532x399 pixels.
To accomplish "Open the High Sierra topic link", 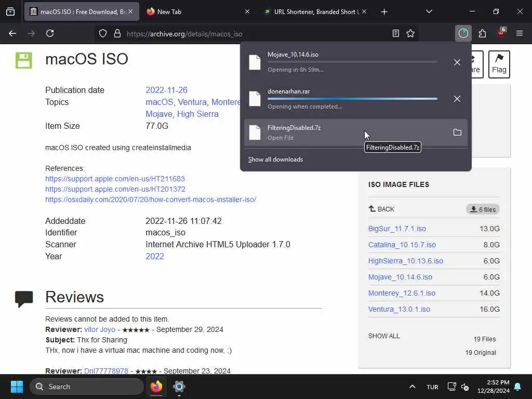I will click(x=198, y=114).
